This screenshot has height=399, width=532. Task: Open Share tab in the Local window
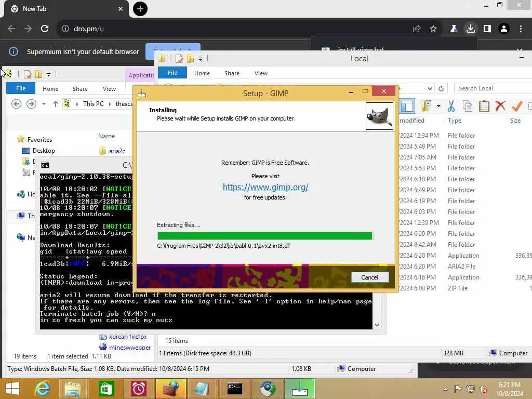(x=232, y=73)
